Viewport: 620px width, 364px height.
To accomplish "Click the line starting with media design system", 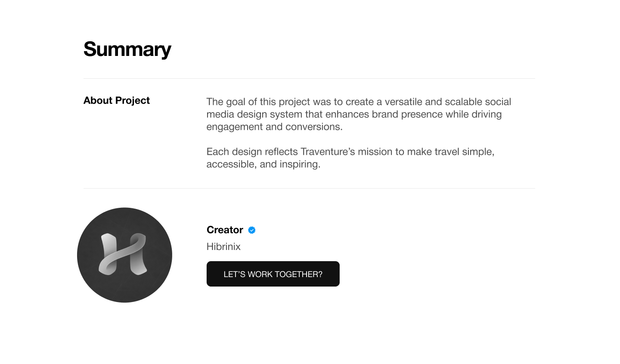I will coord(354,114).
